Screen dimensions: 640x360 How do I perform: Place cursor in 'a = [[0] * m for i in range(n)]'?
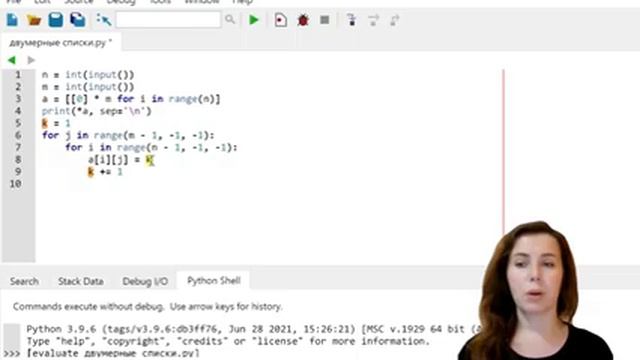tap(131, 99)
